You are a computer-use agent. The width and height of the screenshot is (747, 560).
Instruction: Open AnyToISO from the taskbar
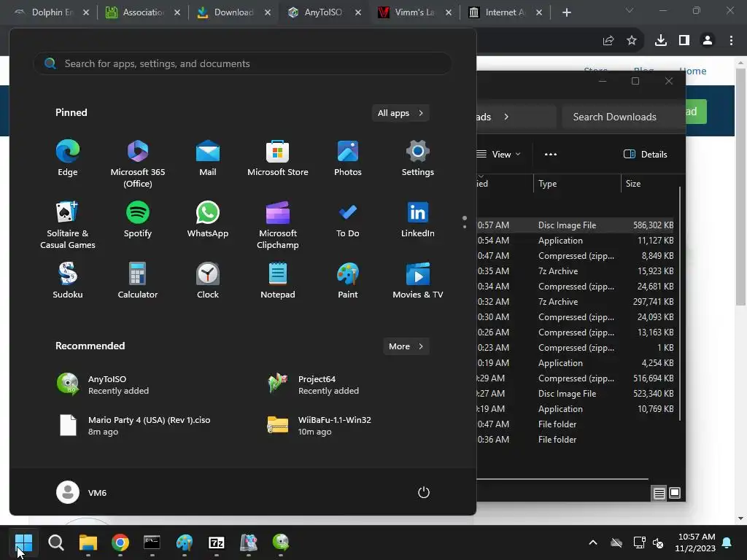pos(281,542)
